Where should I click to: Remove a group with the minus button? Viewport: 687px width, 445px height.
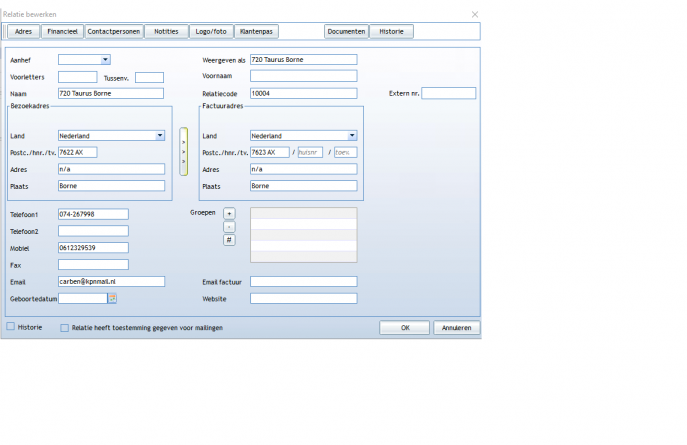click(229, 227)
